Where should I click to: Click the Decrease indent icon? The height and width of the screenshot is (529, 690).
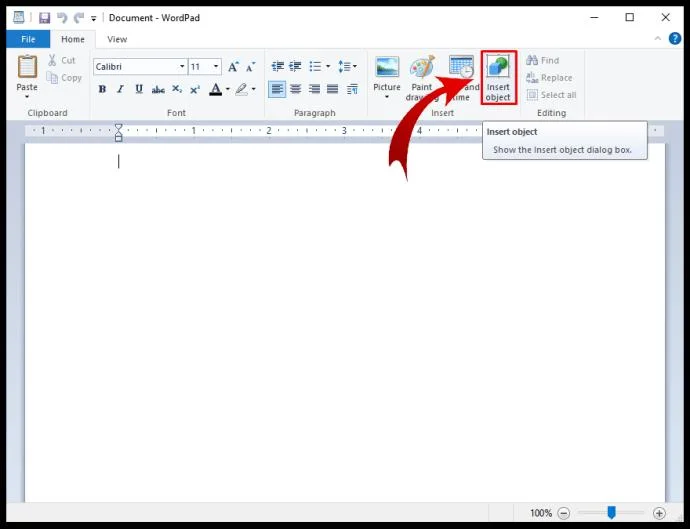[277, 66]
